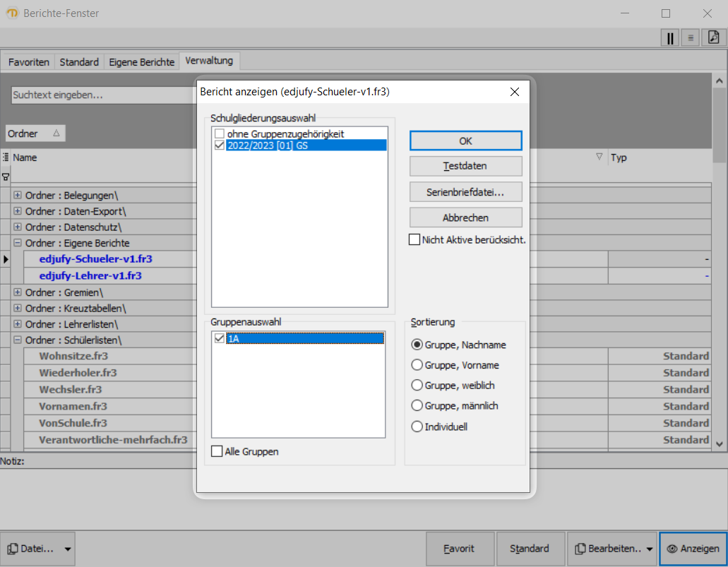This screenshot has width=728, height=567.
Task: Select the Gruppe, Vorname sorting option
Action: coord(417,365)
